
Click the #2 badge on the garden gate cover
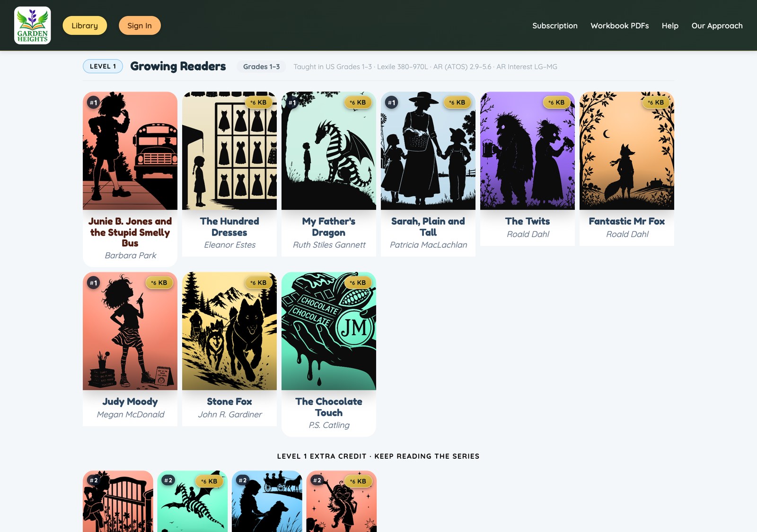point(94,480)
